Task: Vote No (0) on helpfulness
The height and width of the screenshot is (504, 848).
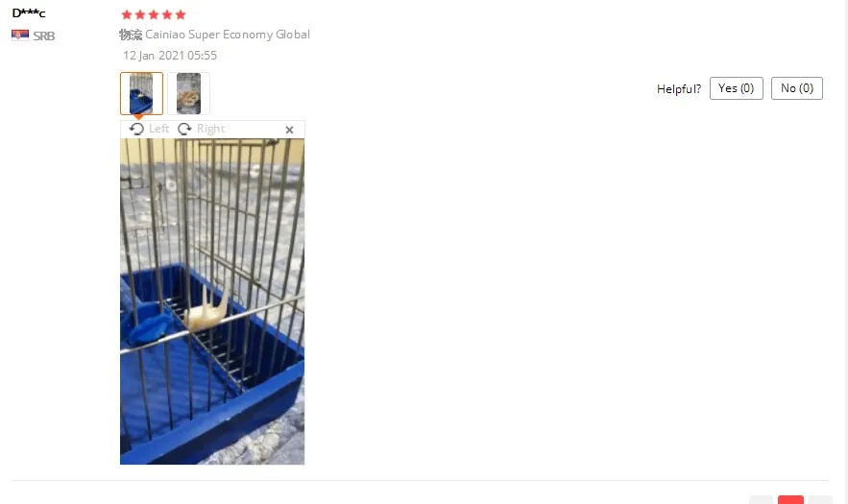Action: click(x=797, y=88)
